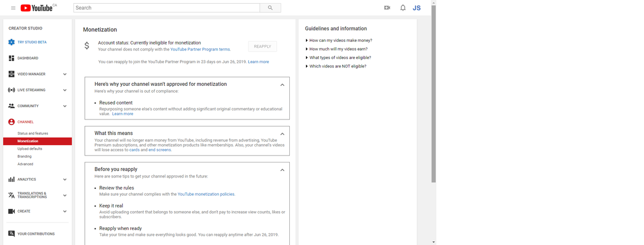Open the 'cards' link
Image resolution: width=644 pixels, height=245 pixels.
tap(134, 150)
